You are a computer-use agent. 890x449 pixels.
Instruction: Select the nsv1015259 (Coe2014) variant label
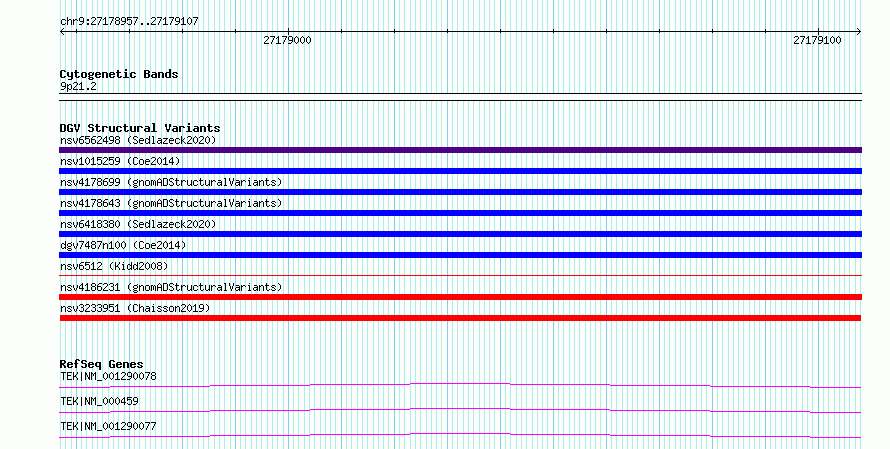pyautogui.click(x=120, y=161)
